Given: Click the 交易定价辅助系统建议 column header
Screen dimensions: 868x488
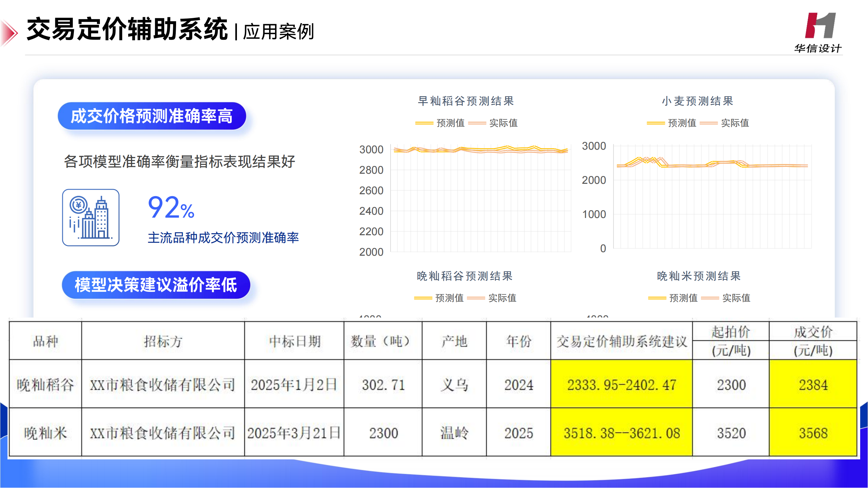Looking at the screenshot, I should tap(621, 341).
